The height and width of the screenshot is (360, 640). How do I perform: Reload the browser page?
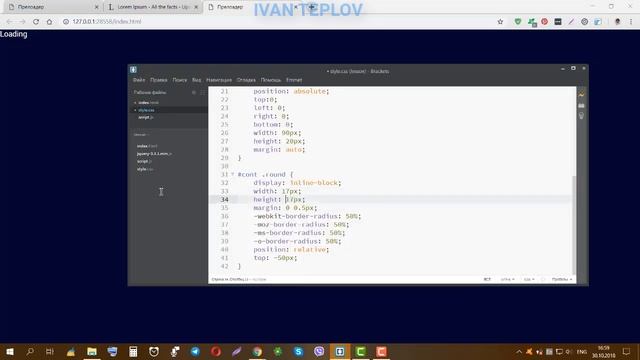[x=36, y=22]
